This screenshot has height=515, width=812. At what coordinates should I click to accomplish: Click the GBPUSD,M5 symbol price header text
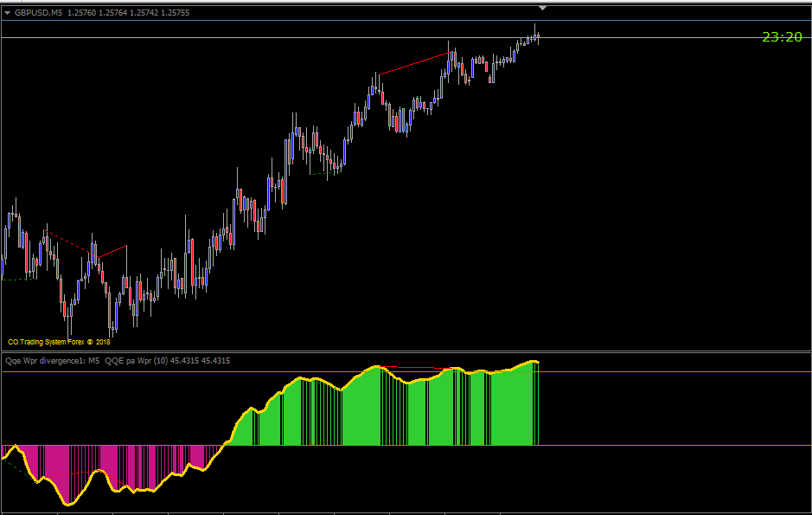coord(102,13)
